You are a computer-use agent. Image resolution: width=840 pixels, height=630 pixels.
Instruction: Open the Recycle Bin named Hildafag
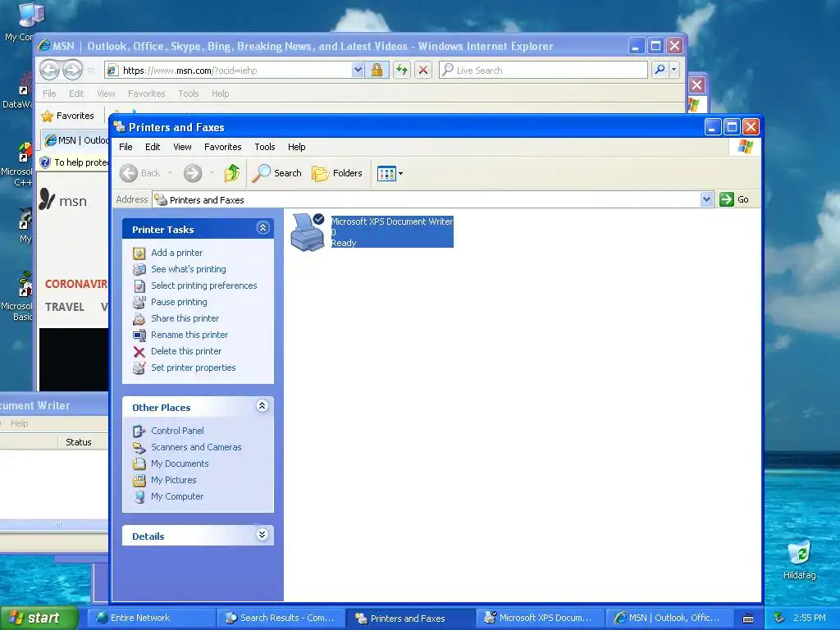(x=799, y=559)
